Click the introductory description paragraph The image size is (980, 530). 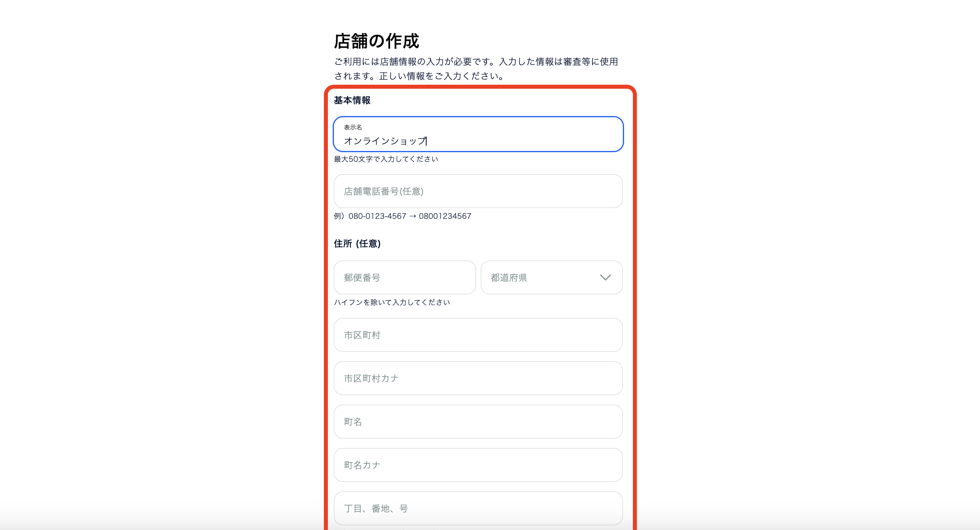pyautogui.click(x=476, y=68)
